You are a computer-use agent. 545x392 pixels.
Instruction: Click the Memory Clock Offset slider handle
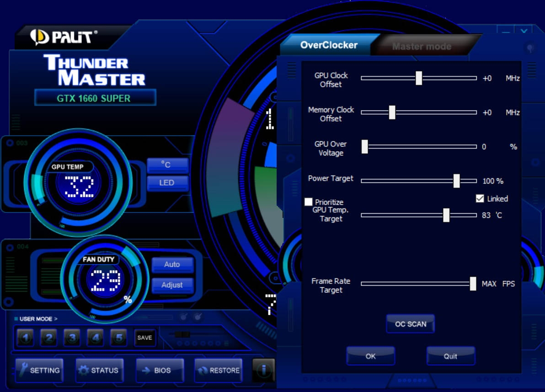(392, 112)
